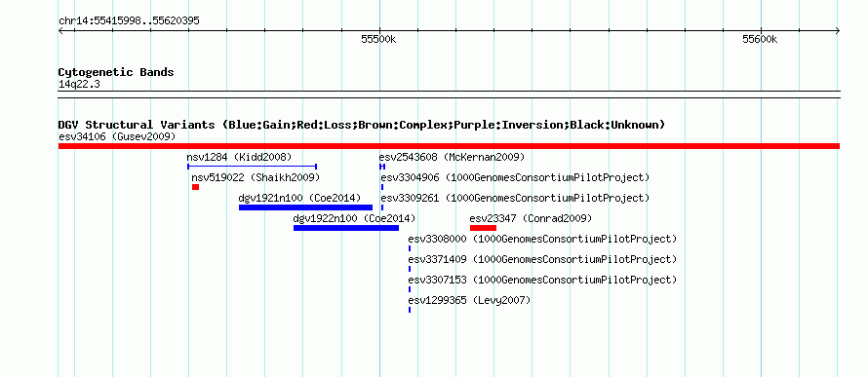Select the blue tick under esv3308000
The width and height of the screenshot is (868, 377).
click(410, 248)
